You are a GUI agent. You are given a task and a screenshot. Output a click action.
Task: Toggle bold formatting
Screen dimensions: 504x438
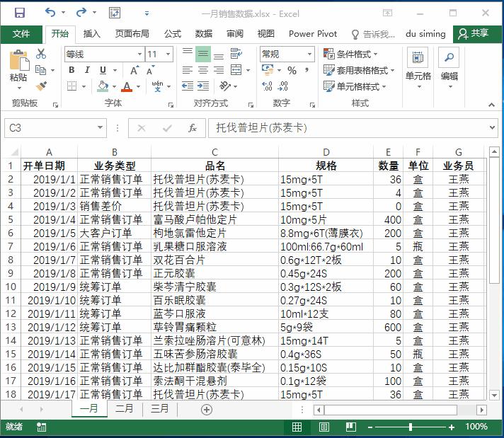[71, 70]
